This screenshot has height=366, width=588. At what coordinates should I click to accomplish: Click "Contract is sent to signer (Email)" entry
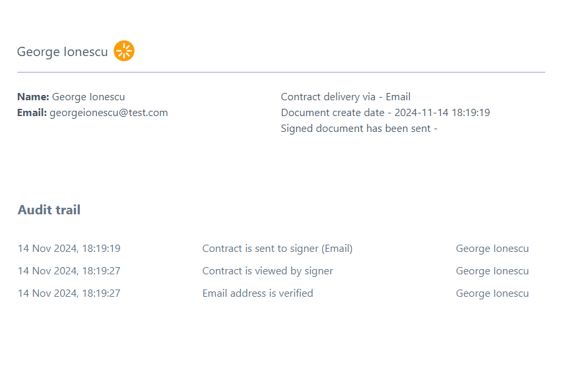click(277, 249)
